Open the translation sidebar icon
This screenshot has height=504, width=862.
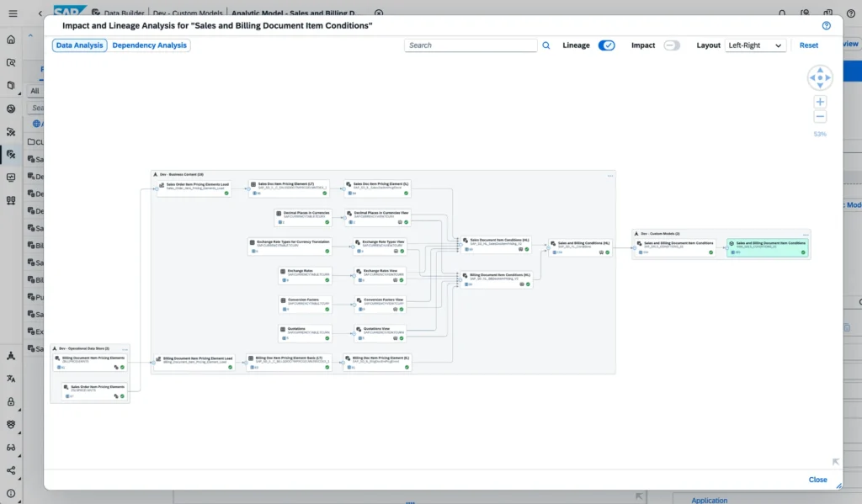pos(11,379)
